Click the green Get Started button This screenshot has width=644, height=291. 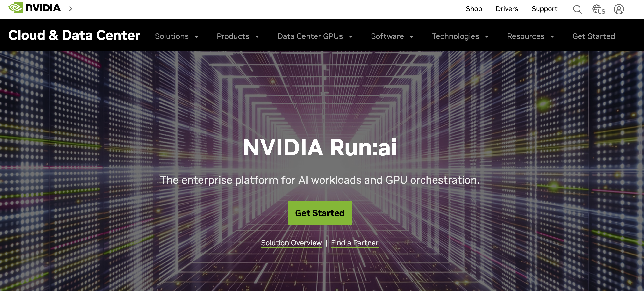point(320,213)
